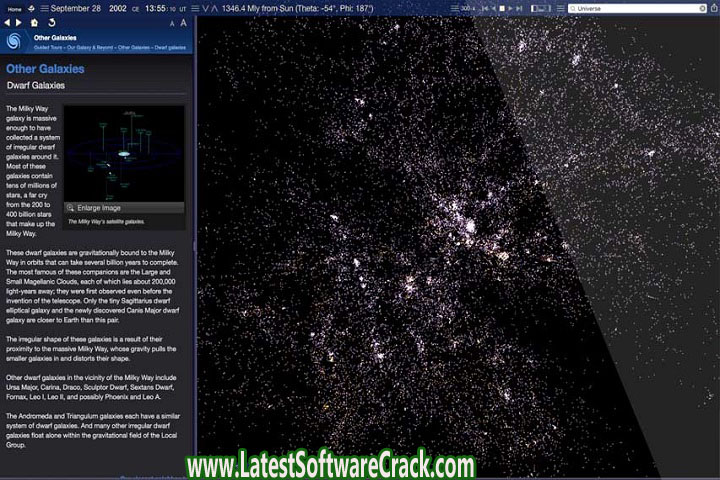The width and height of the screenshot is (720, 480).
Task: Go back with the left navigation arrow
Action: pos(7,23)
